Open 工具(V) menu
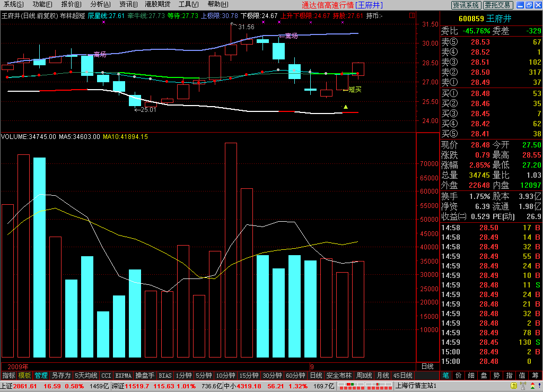543x392 pixels. pos(189,4)
